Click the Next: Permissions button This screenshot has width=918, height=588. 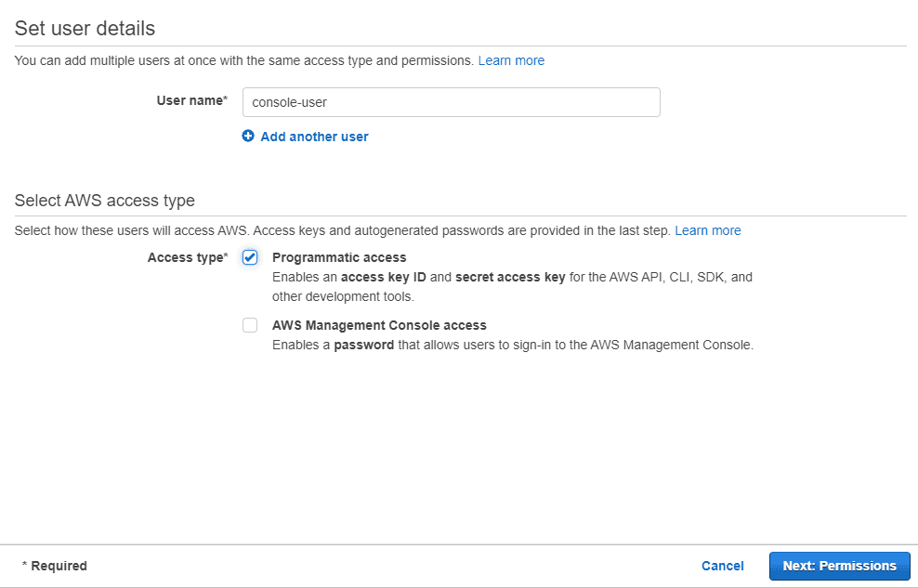pos(840,566)
